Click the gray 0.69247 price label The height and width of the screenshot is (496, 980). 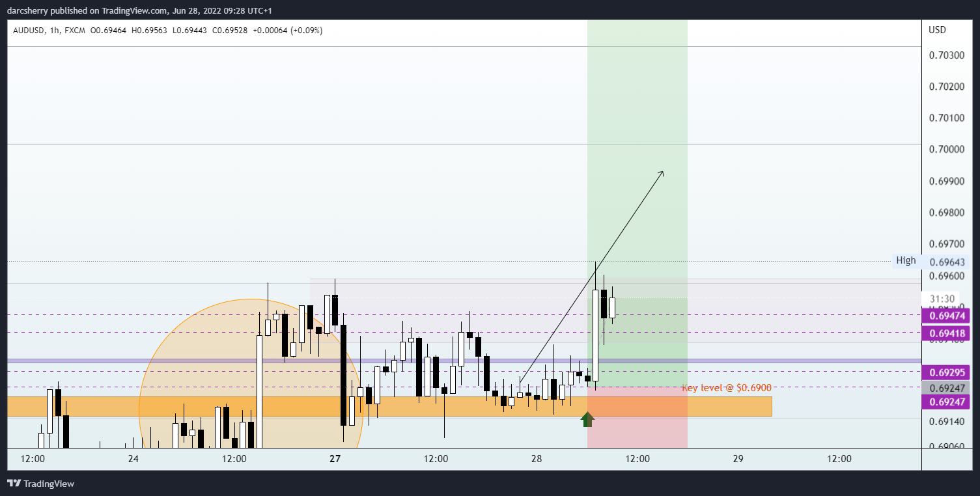[x=946, y=388]
